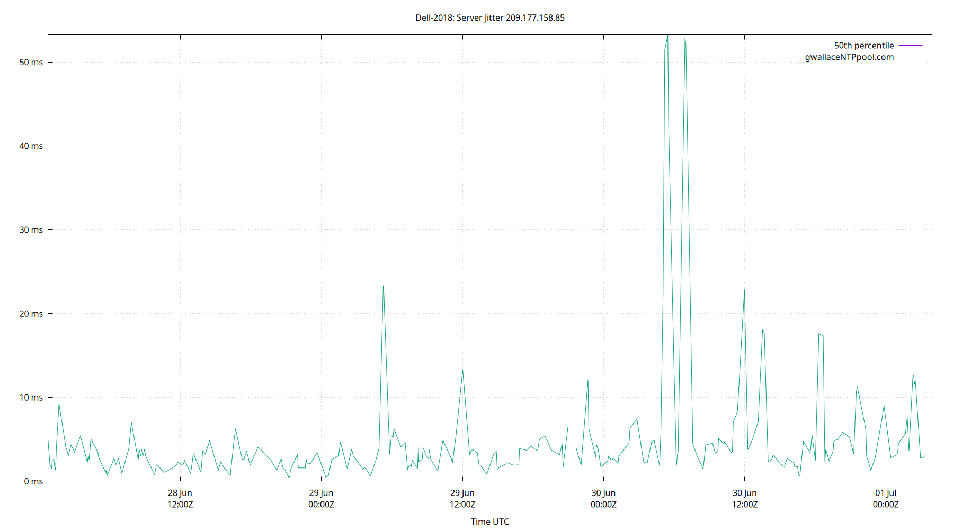The image size is (980, 530).
Task: Click the '30 ms' y-axis label
Action: pyautogui.click(x=31, y=230)
